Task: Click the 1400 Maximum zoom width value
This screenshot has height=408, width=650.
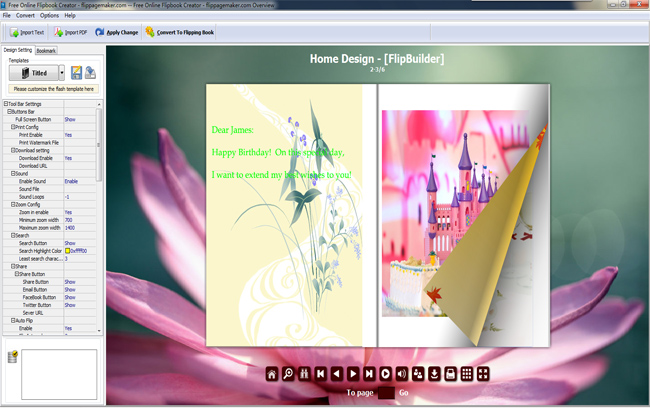Action: pos(70,228)
